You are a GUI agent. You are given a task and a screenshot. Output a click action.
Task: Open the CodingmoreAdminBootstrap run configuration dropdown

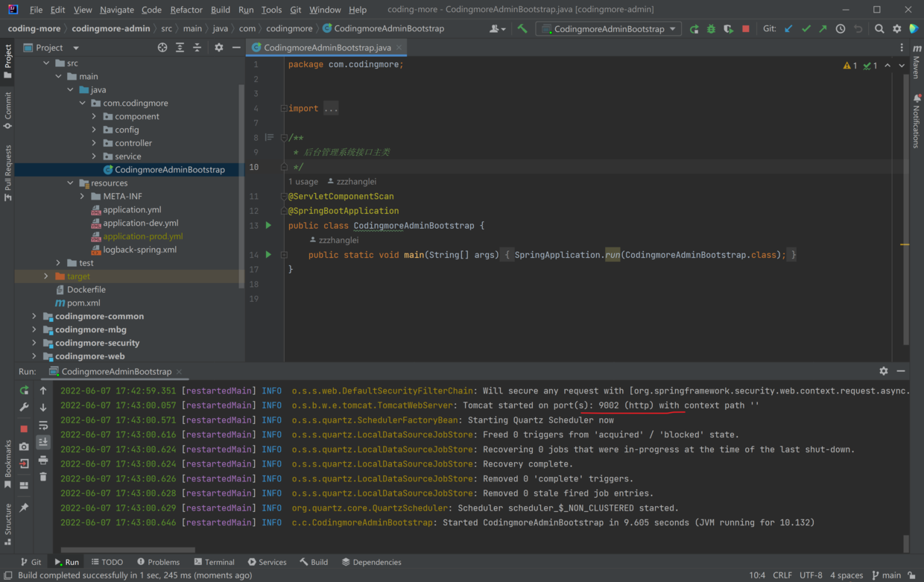tap(608, 29)
